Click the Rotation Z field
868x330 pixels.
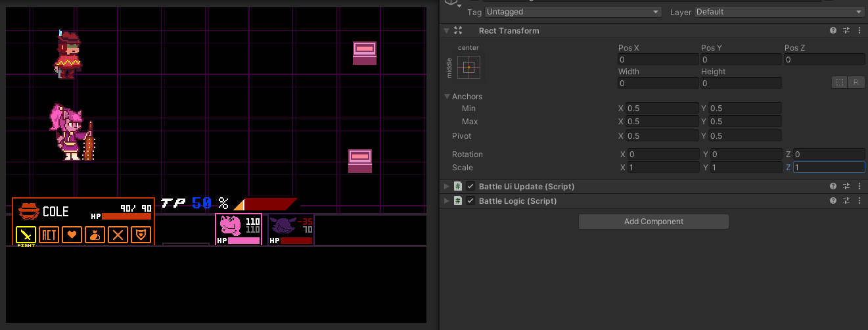829,154
